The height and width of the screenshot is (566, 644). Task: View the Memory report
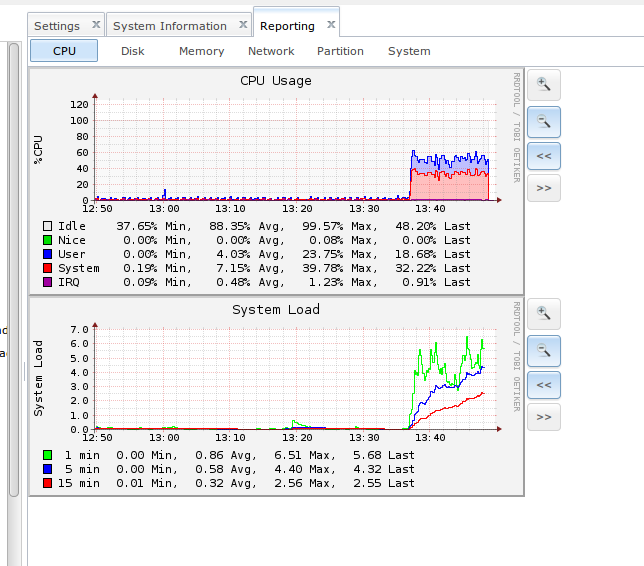coord(201,51)
